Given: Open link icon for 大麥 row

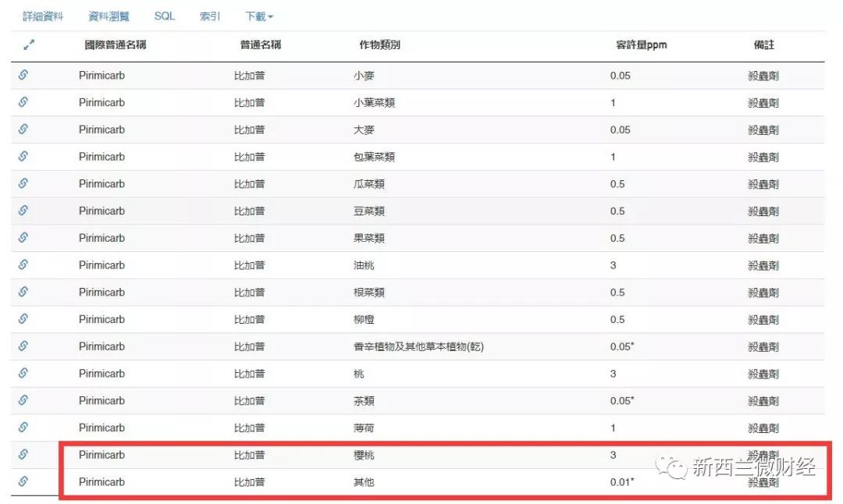Looking at the screenshot, I should pyautogui.click(x=23, y=129).
